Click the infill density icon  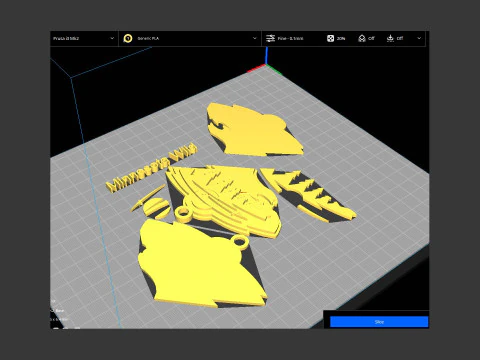330,38
